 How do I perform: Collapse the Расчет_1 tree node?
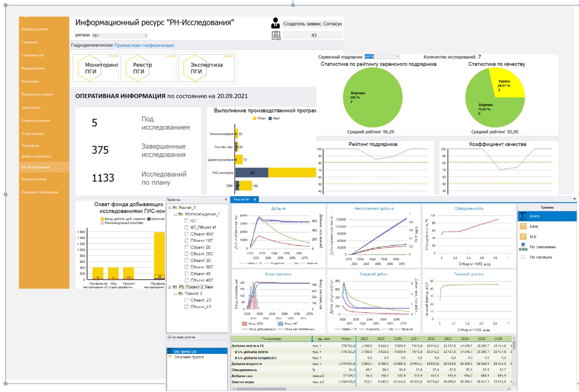[x=170, y=208]
